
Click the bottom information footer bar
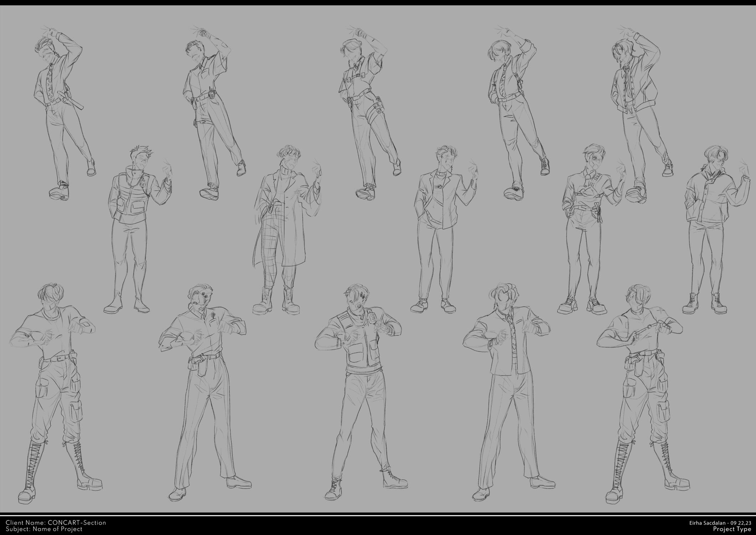click(x=378, y=525)
